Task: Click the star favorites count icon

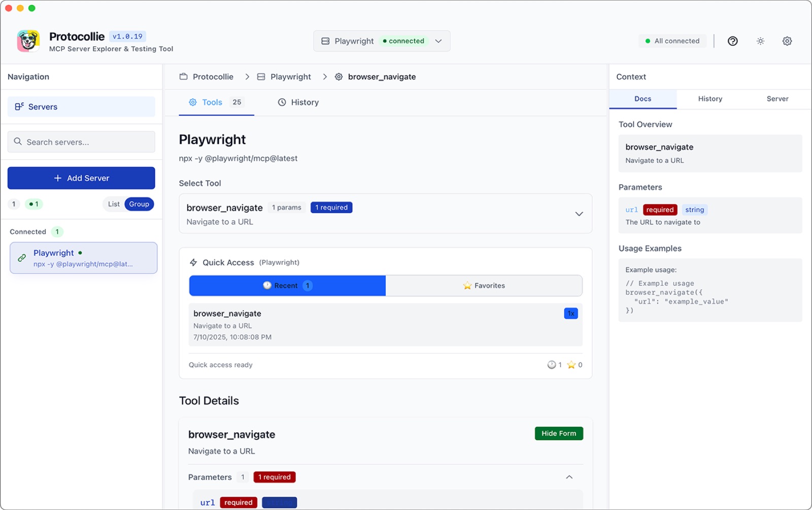Action: (571, 365)
